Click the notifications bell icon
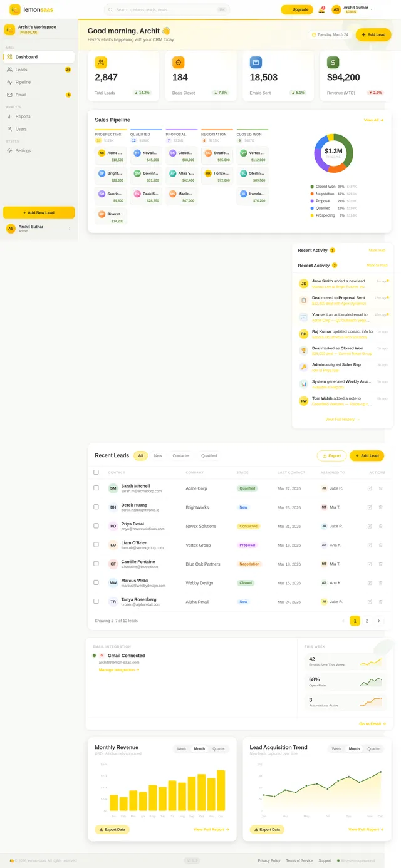The image size is (401, 868). (x=321, y=9)
